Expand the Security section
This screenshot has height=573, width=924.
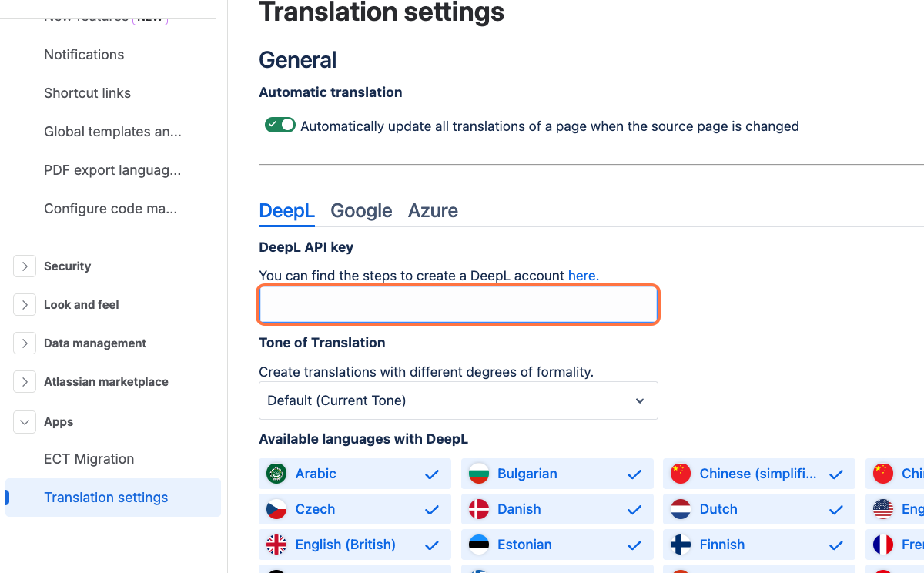tap(25, 266)
